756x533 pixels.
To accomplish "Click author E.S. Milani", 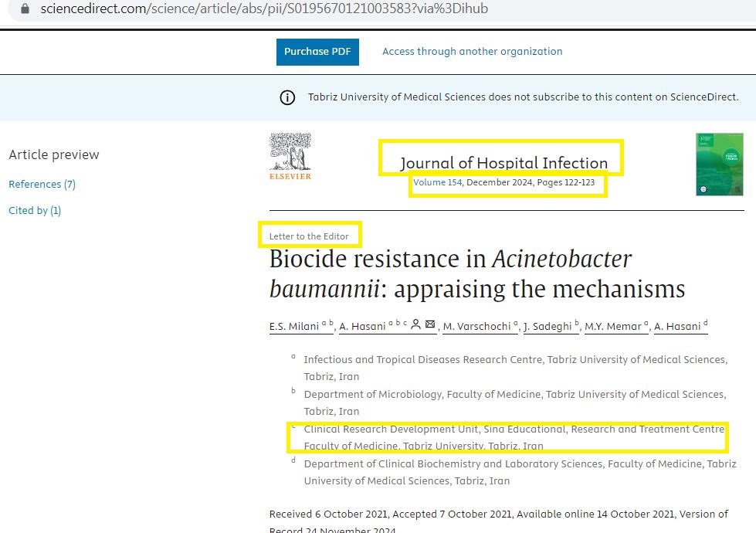I will (x=294, y=327).
